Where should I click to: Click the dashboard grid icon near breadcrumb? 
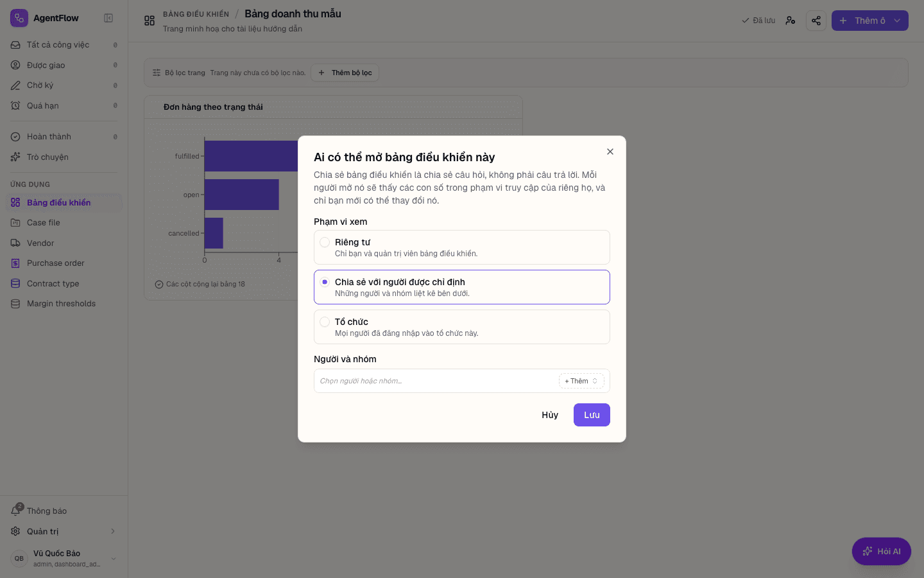[x=150, y=21]
